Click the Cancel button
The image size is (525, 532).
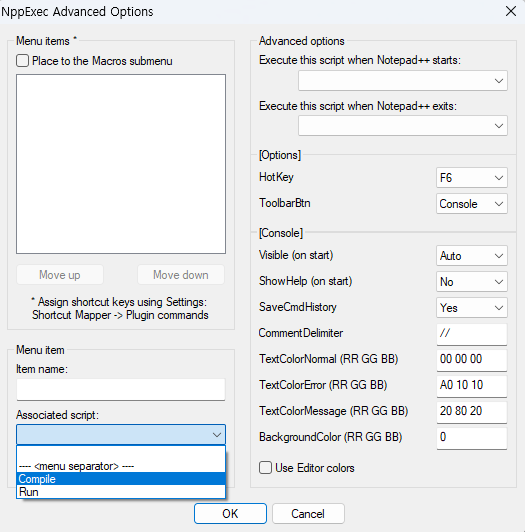point(308,513)
